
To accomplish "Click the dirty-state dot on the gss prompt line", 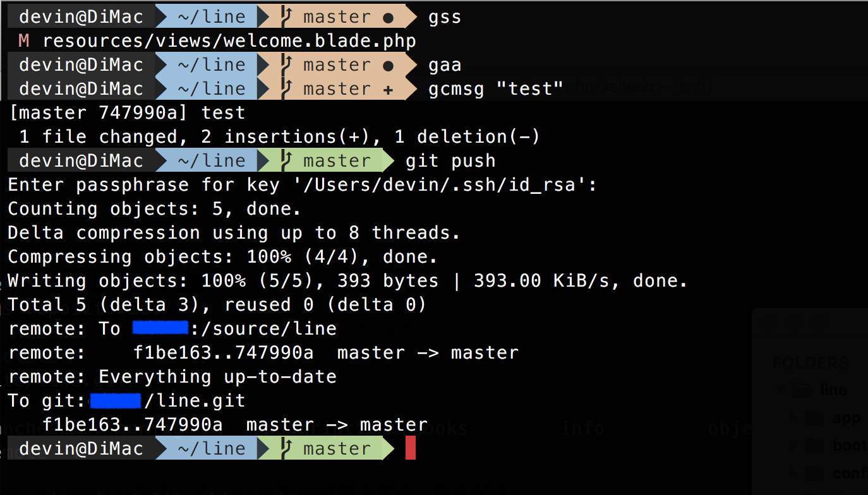I will (x=388, y=18).
